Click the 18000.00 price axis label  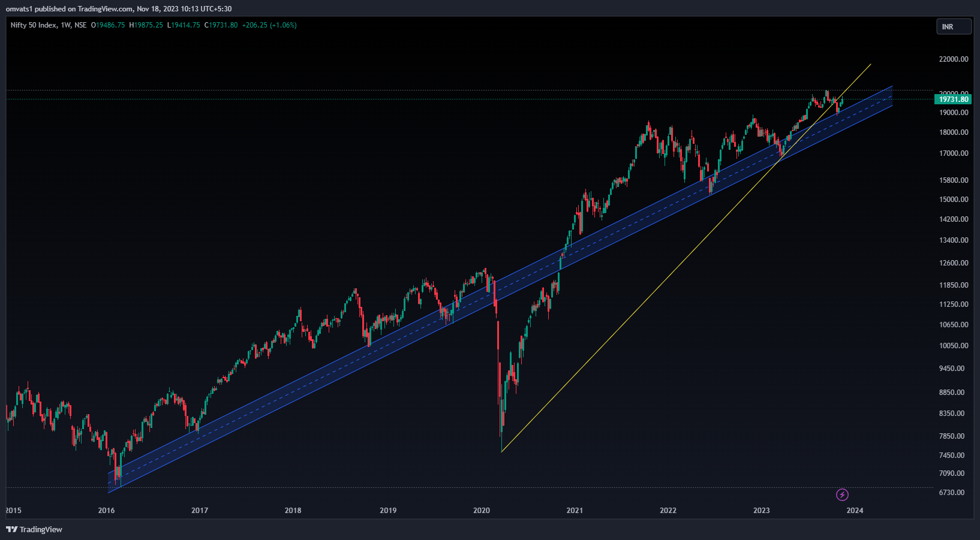tap(954, 132)
